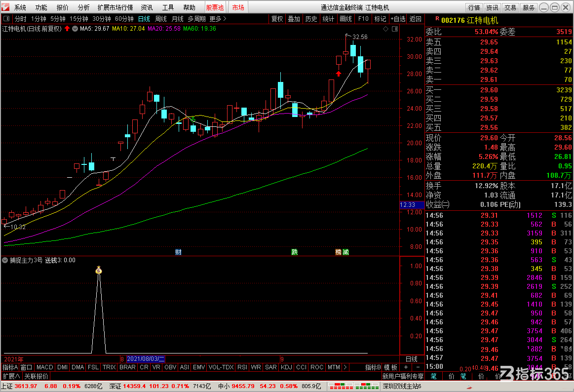Click the red buy-signal arrow below the candles
Viewport: 574px width, 392px height.
[x=339, y=74]
